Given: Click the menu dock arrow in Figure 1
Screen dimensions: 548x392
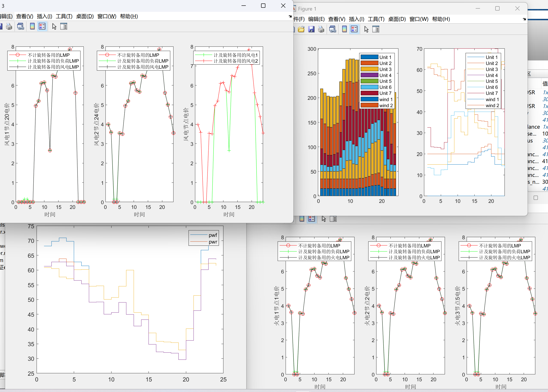Looking at the screenshot, I should point(524,19).
